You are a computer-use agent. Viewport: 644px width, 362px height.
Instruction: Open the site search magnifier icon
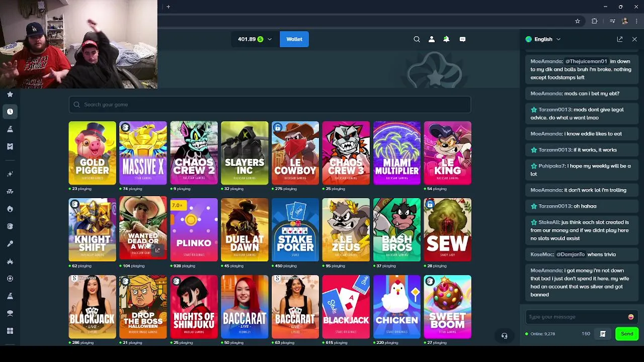[x=417, y=39]
